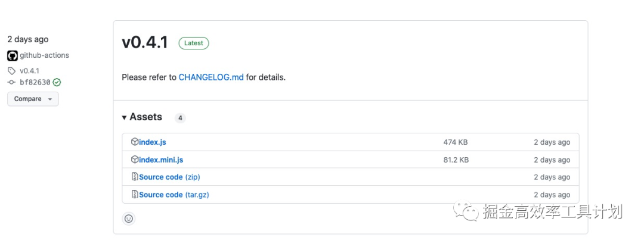Open the Compare dropdown

33,99
